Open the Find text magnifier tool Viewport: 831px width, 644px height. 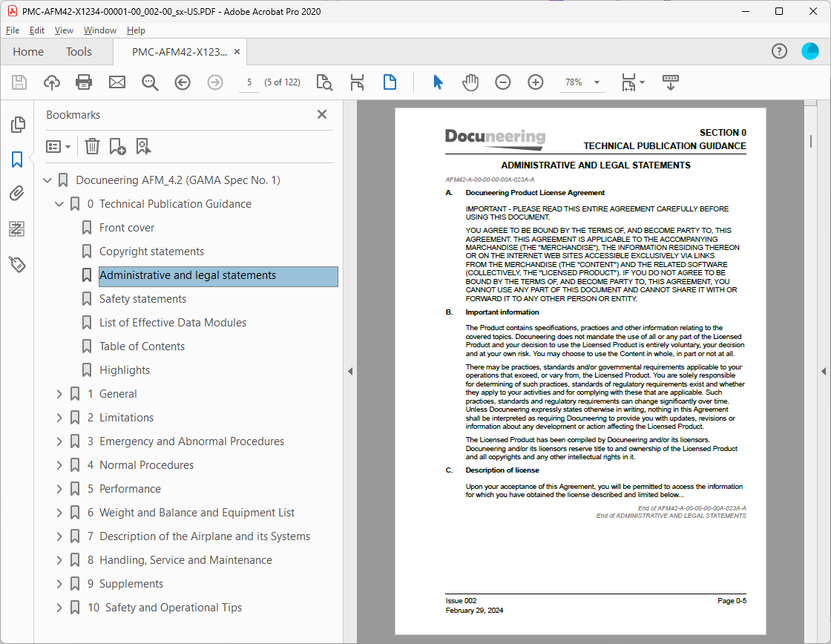click(x=150, y=82)
